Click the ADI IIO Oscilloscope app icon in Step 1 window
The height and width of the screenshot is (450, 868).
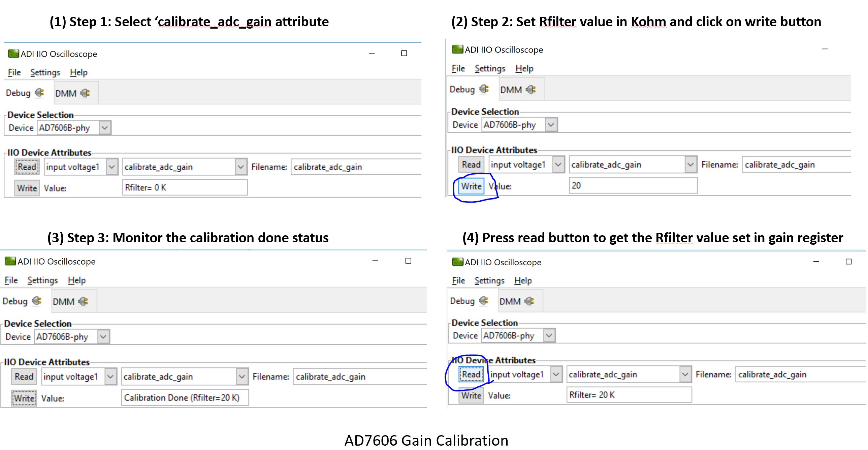pos(13,54)
